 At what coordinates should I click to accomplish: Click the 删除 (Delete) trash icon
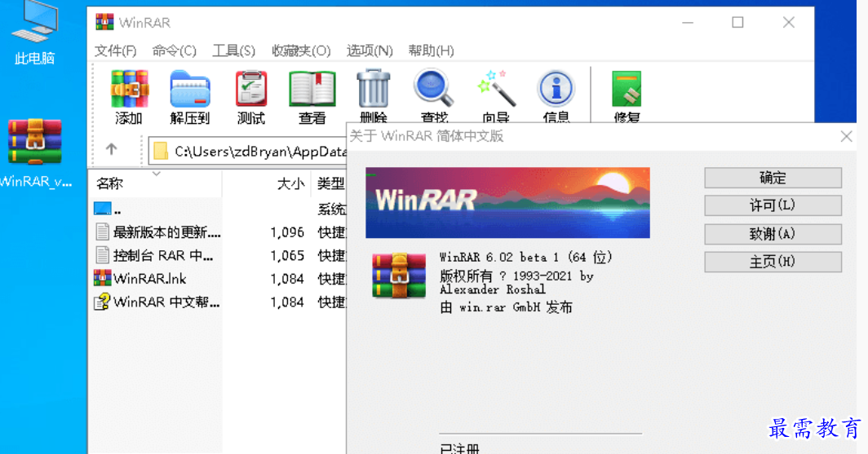[373, 89]
